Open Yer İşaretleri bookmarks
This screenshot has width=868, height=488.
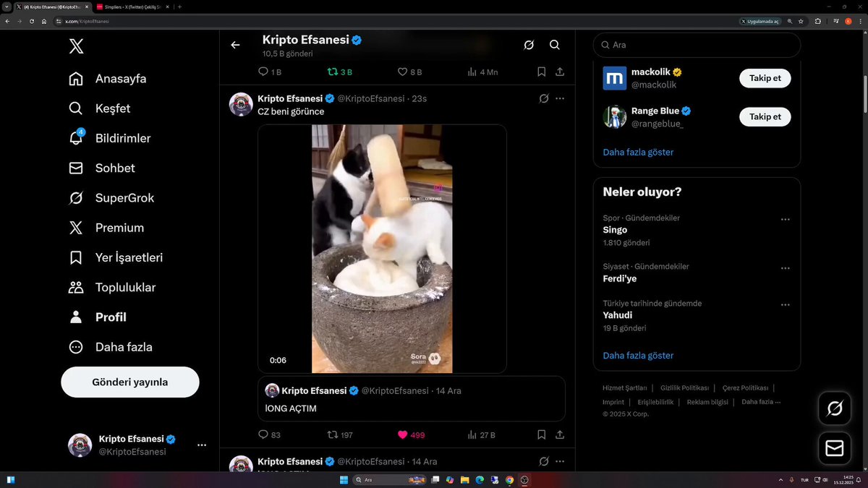click(x=116, y=257)
